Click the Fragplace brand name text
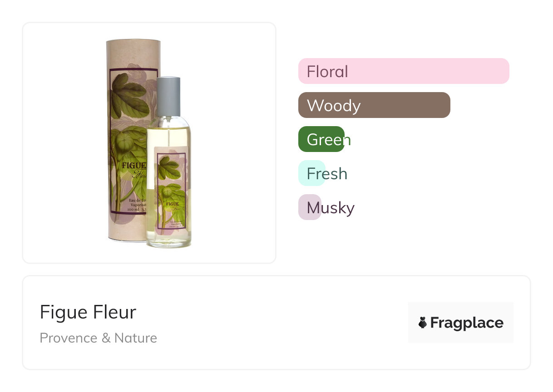Viewport: 553px width, 392px height. [467, 323]
